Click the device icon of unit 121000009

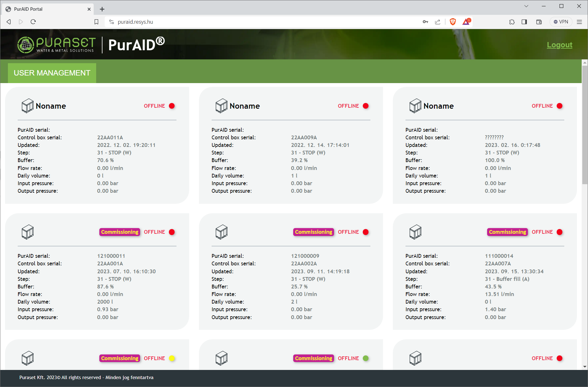[221, 232]
